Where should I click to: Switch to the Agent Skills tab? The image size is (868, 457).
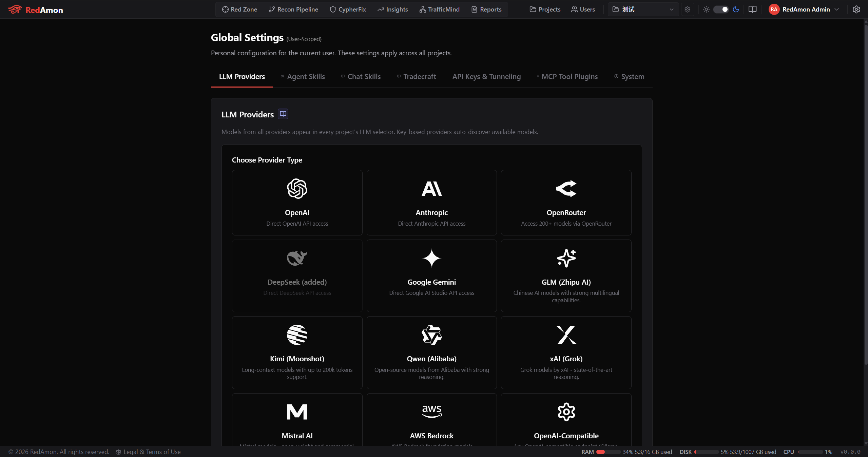point(303,77)
